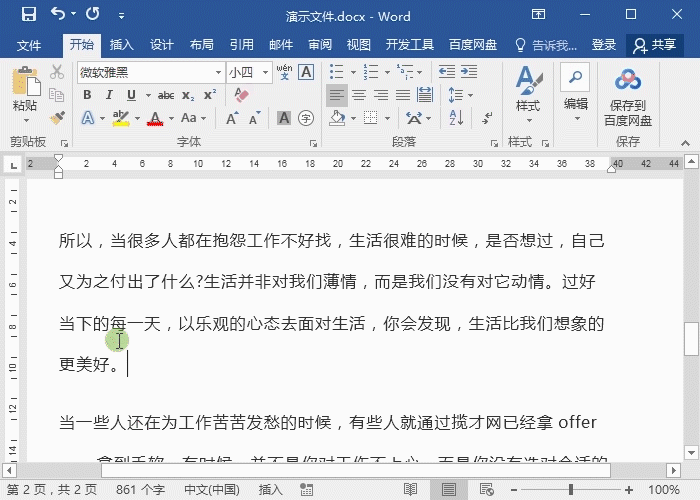Image resolution: width=700 pixels, height=500 pixels.
Task: Open the Font dialog launcher
Action: click(x=313, y=143)
